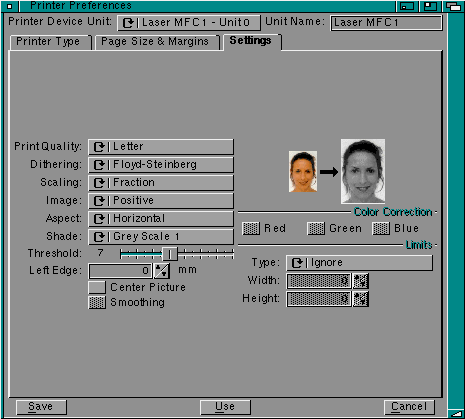Image resolution: width=465 pixels, height=419 pixels.
Task: Click the Width stepper arrows
Action: tap(361, 281)
